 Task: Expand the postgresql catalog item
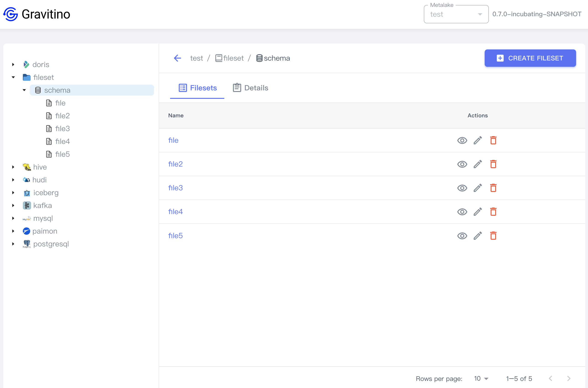[x=13, y=244]
